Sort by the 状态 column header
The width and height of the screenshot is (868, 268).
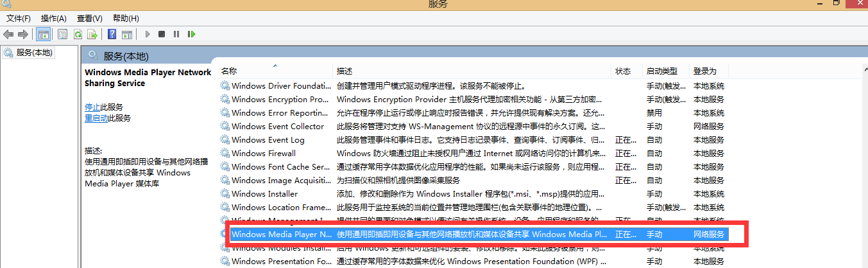[623, 71]
